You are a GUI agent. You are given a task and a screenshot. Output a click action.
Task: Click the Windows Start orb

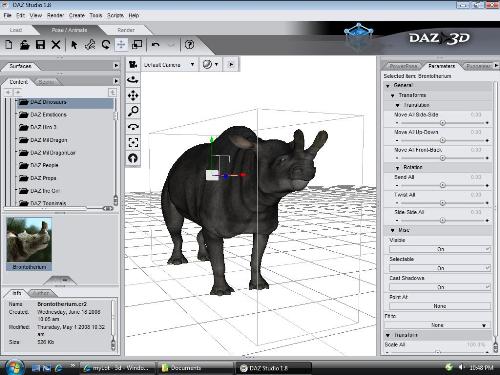[x=14, y=367]
